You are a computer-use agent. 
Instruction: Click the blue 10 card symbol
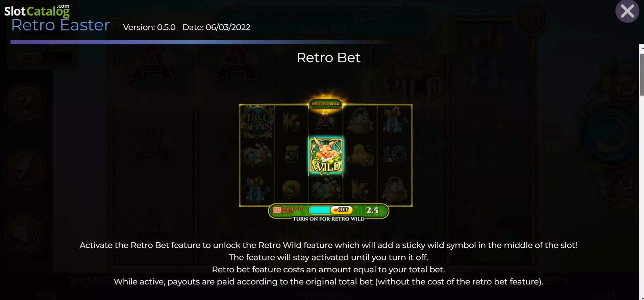[394, 154]
